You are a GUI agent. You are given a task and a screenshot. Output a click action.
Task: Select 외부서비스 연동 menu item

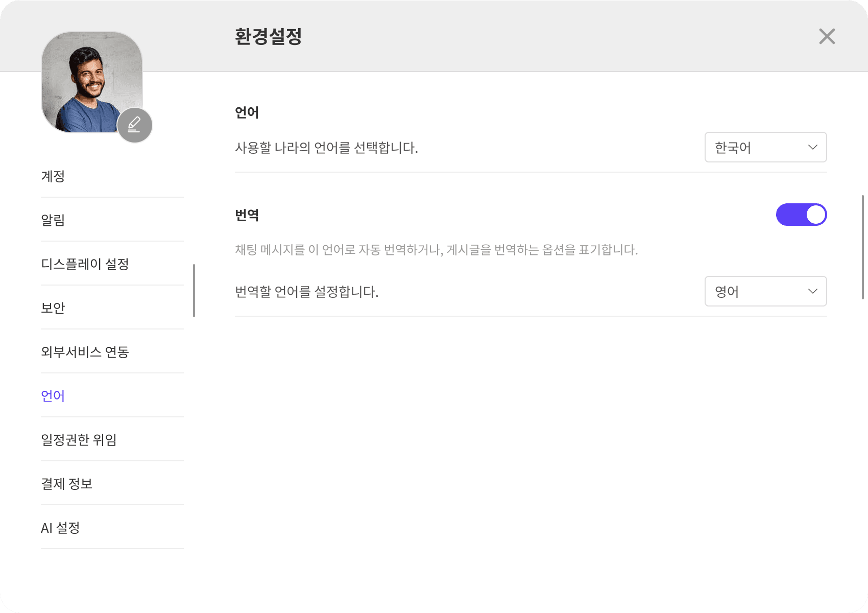point(112,352)
